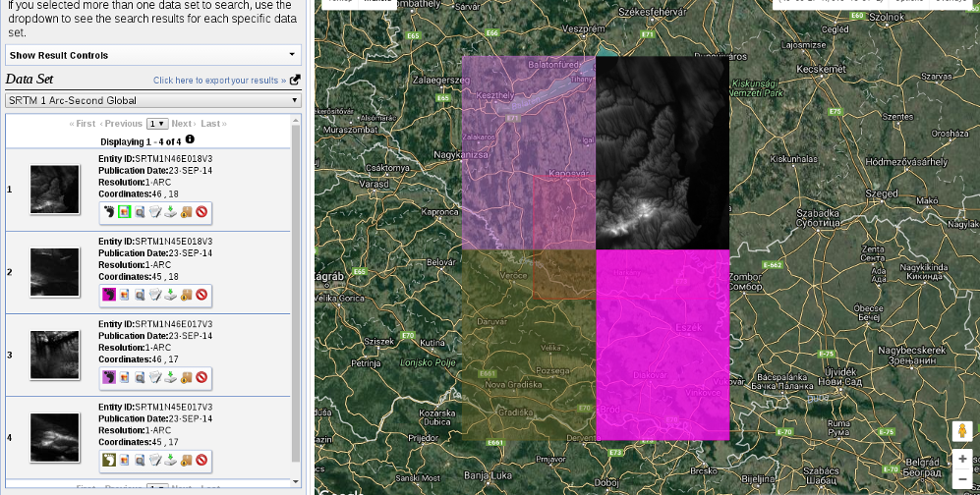Zoom in the map with plus button

[961, 459]
